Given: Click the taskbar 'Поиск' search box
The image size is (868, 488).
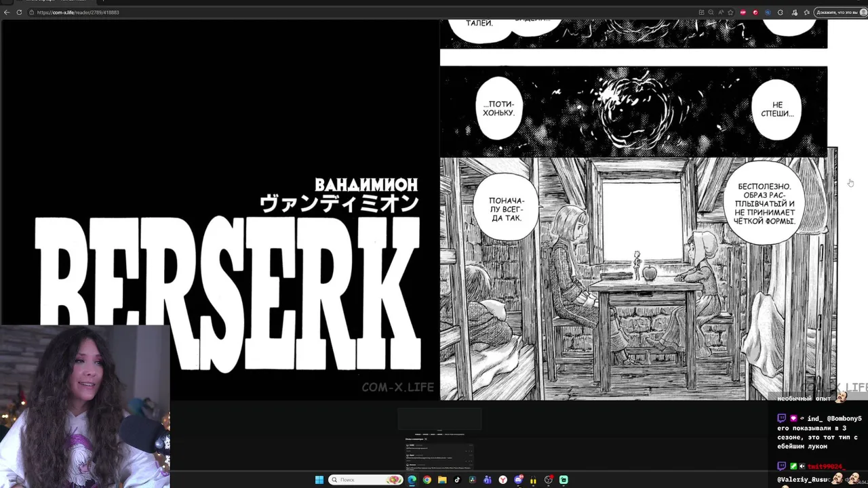Looking at the screenshot, I should tap(366, 480).
